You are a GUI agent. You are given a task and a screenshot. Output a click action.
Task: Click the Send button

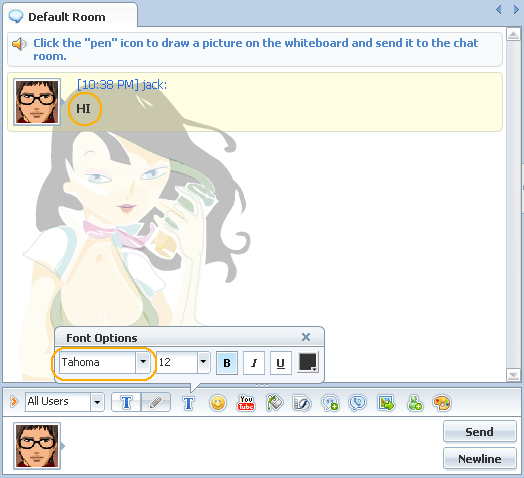[480, 432]
